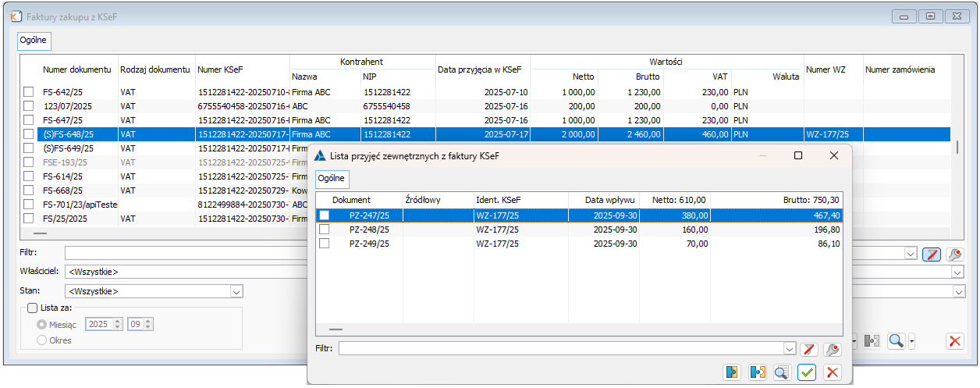This screenshot has width=980, height=388.
Task: Toggle the filter funnel icon in main window
Action: pos(930,254)
